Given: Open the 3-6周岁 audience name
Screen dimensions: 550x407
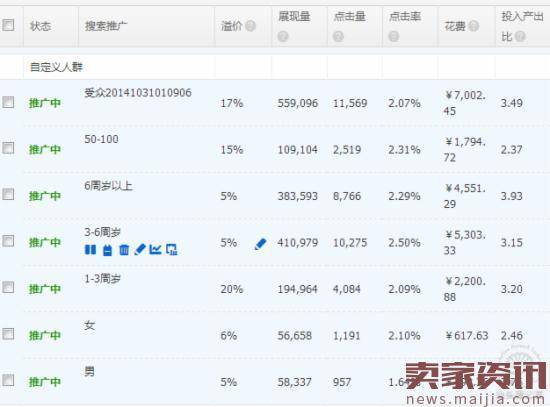Looking at the screenshot, I should click(102, 232).
